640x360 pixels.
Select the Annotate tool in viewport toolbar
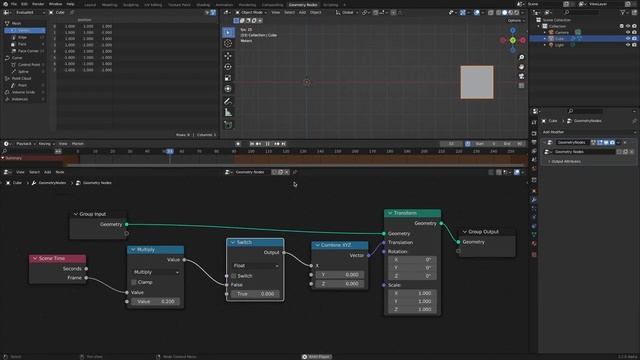(x=228, y=101)
